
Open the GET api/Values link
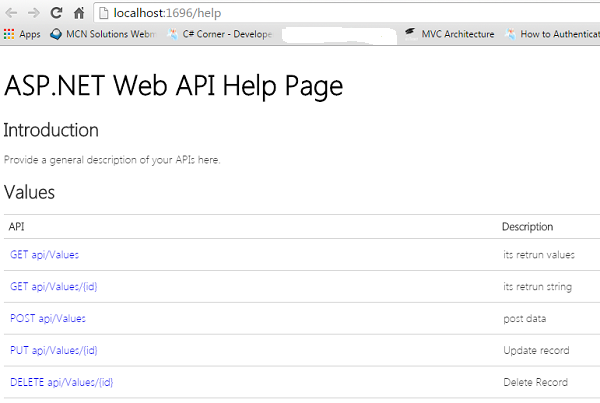click(44, 255)
